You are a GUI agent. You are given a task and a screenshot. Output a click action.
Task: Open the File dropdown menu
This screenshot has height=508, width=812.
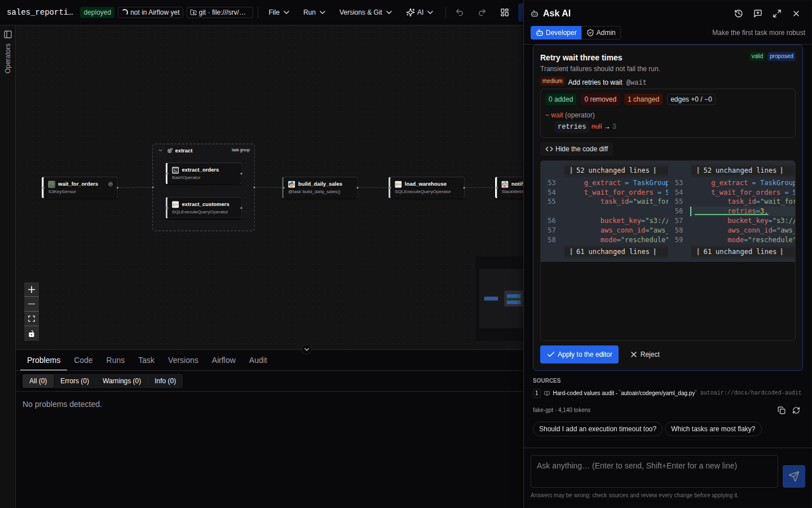[x=279, y=12]
